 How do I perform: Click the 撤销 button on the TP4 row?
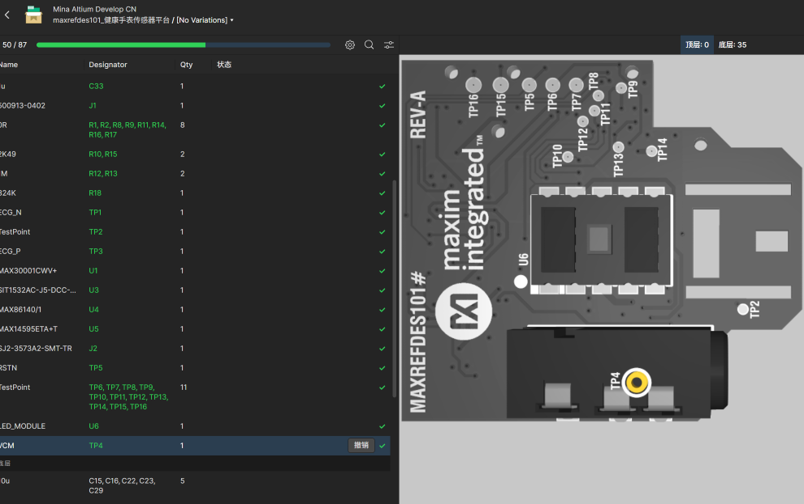point(361,446)
